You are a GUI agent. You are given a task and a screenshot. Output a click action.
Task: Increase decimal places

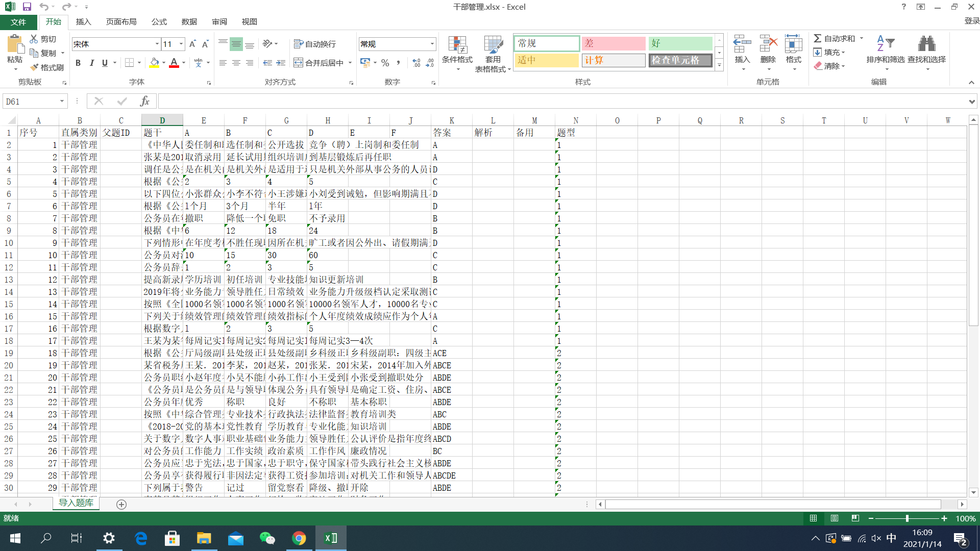point(416,63)
